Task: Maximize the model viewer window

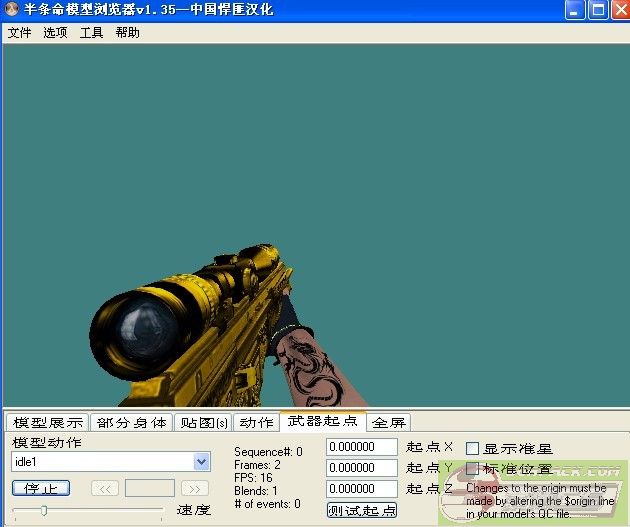Action: (x=598, y=10)
